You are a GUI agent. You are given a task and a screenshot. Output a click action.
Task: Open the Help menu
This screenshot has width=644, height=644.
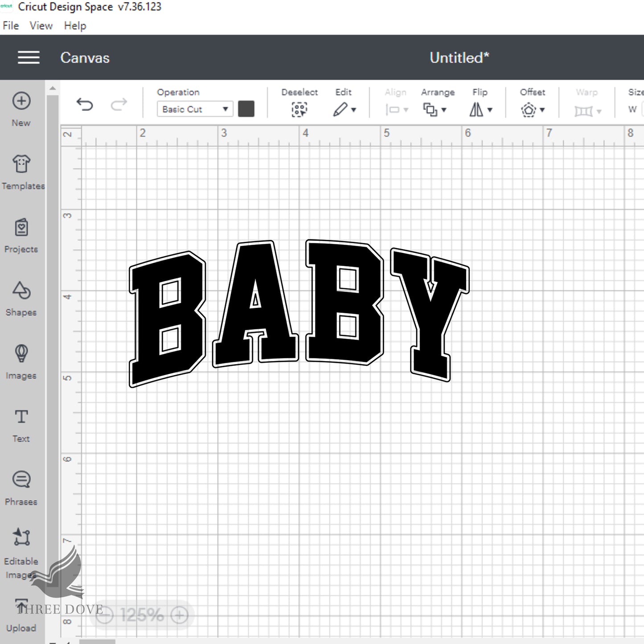tap(75, 26)
